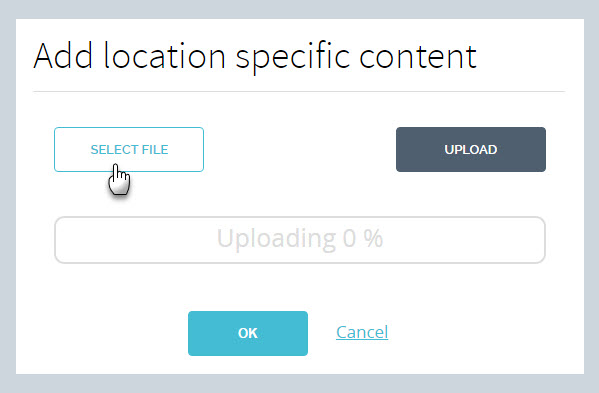Select the 'Add location specific content' heading
The width and height of the screenshot is (599, 393).
coord(255,57)
